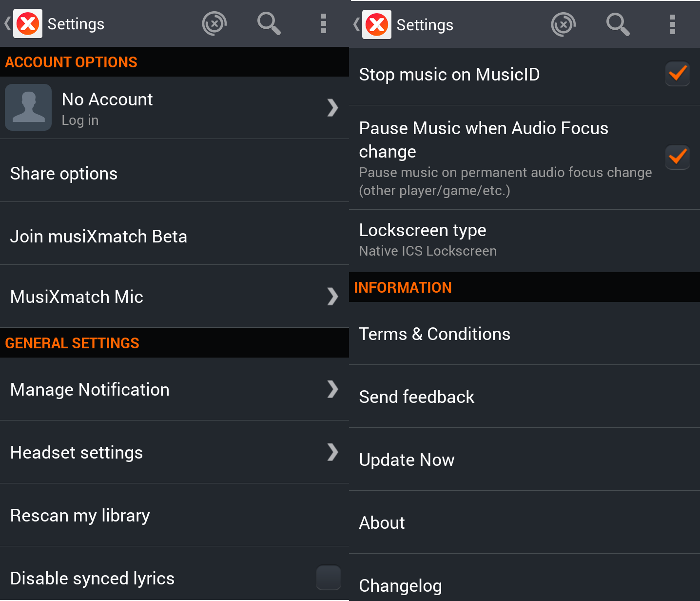This screenshot has width=700, height=601.
Task: Open Terms & Conditions
Action: pyautogui.click(x=525, y=334)
